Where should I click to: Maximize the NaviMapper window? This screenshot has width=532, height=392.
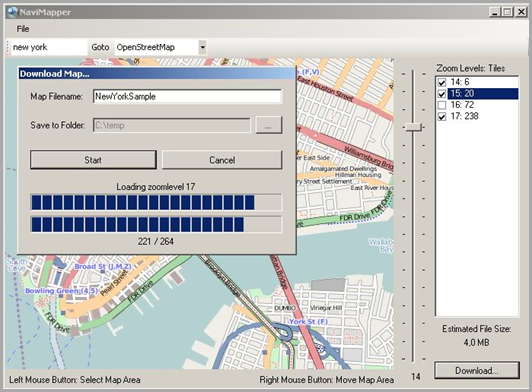click(507, 12)
